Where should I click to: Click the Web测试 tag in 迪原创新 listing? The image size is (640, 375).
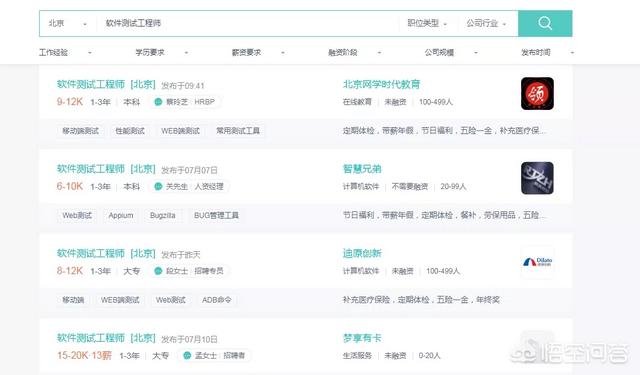coord(171,300)
